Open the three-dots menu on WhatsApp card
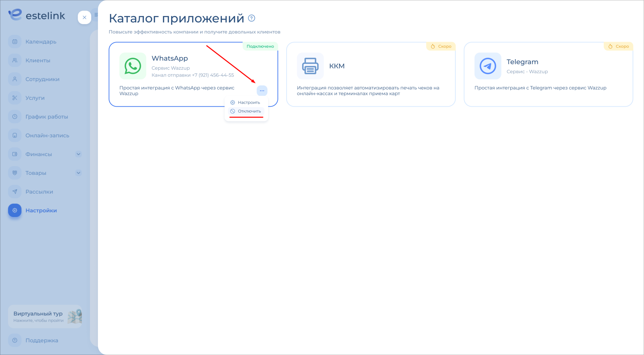The height and width of the screenshot is (355, 644). click(x=262, y=91)
